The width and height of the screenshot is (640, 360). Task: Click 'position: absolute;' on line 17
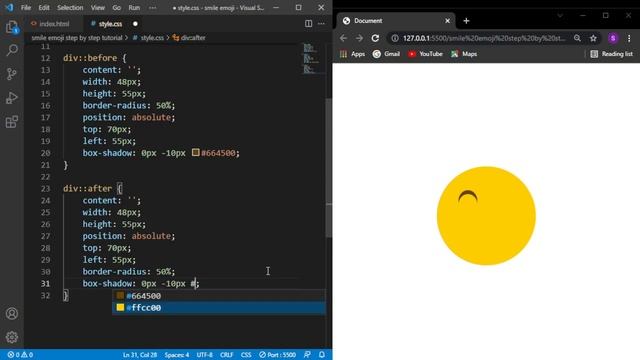[129, 117]
